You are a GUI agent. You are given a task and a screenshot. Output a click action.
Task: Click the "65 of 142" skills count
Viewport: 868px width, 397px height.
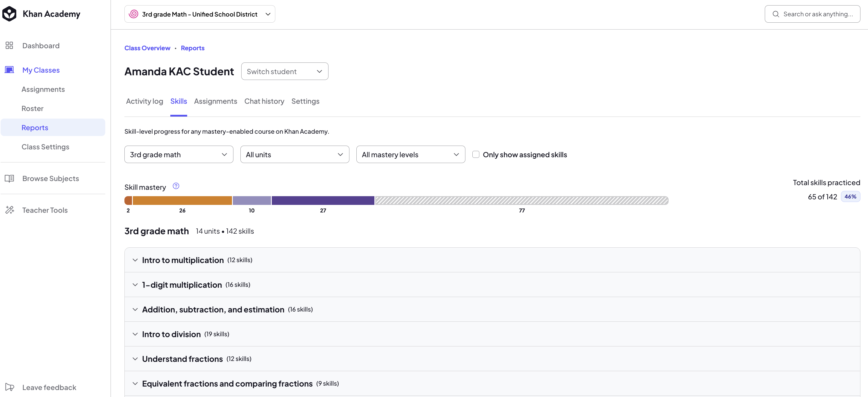point(822,197)
